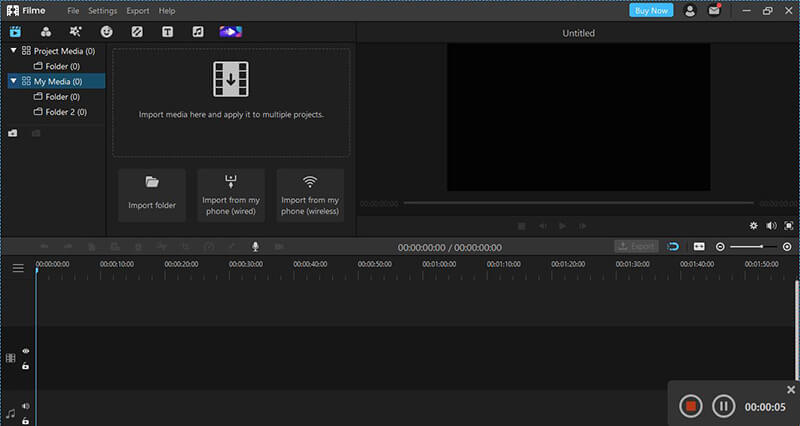Viewport: 800px width, 426px height.
Task: Click the timeline zoom slider
Action: coord(753,247)
